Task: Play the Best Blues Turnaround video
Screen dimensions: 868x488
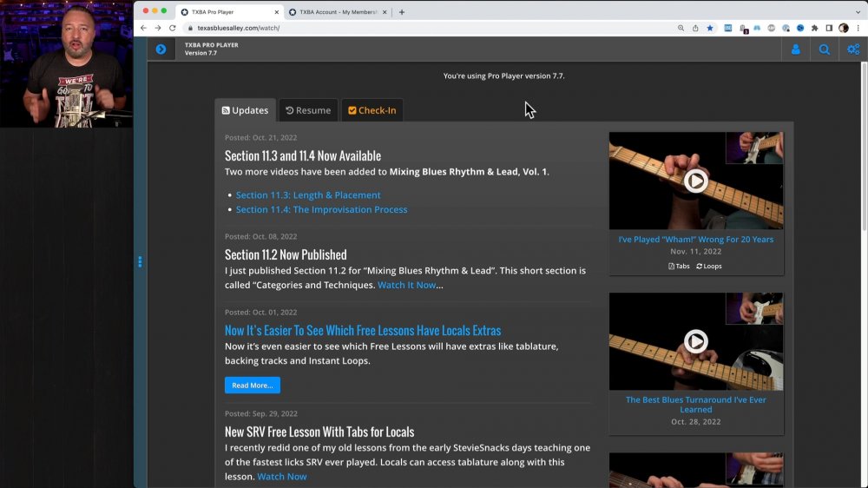Action: tap(695, 341)
